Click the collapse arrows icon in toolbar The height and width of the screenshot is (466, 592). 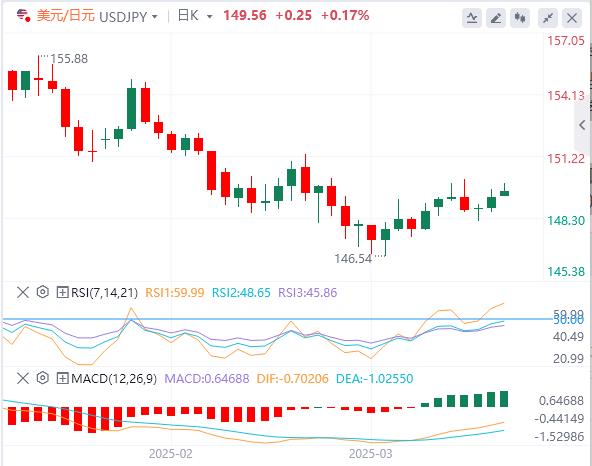point(548,18)
